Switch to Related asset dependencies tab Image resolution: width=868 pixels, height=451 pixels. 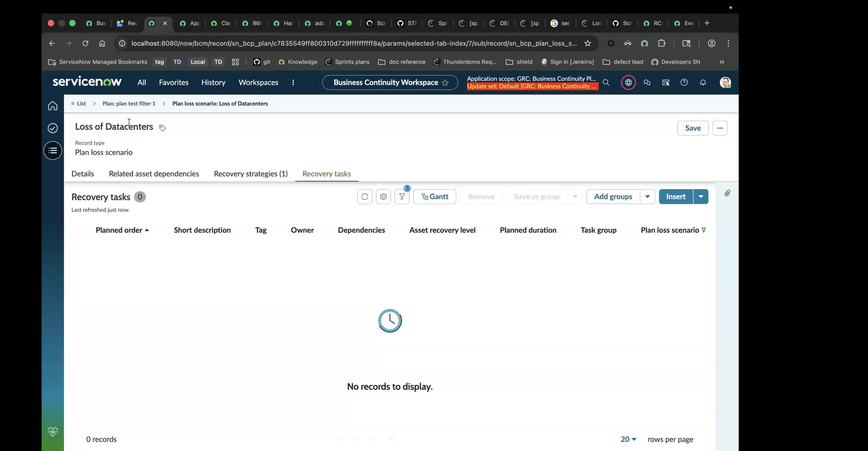pyautogui.click(x=154, y=174)
